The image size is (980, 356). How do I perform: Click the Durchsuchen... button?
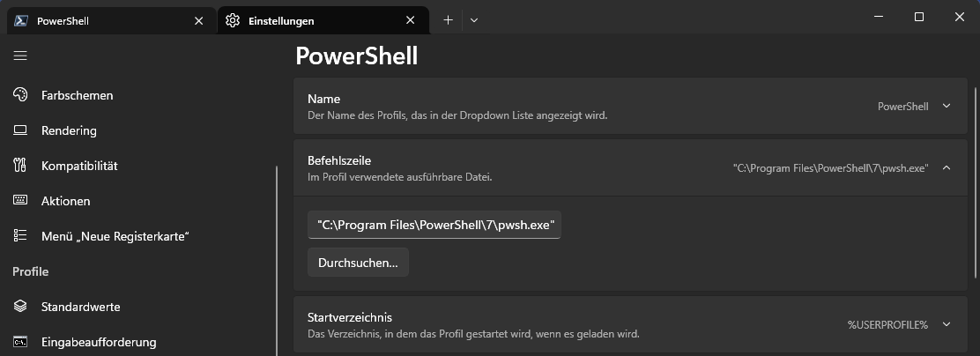pos(358,263)
